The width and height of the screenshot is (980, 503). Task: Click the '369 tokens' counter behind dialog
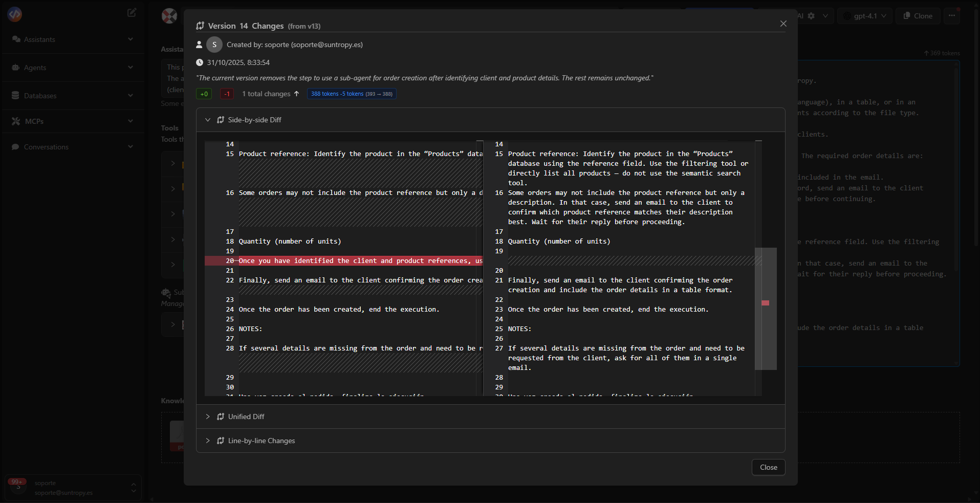click(x=942, y=53)
